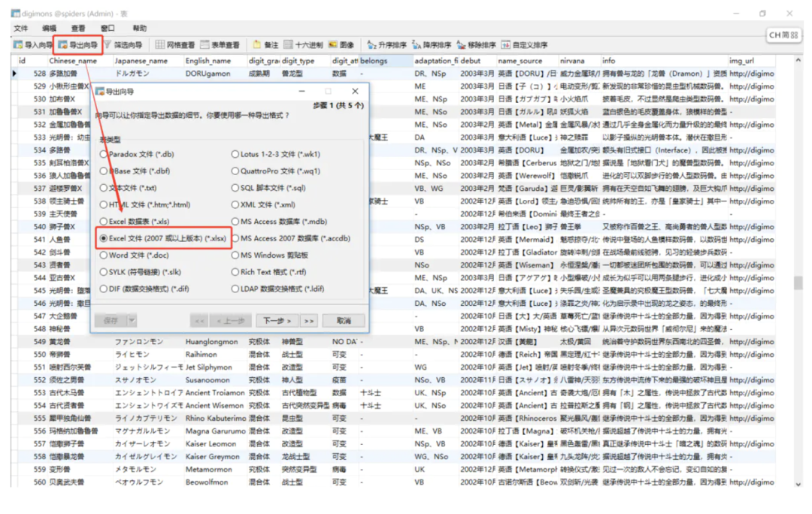Select Excel 文件 2007 (*.xlsx) format
Screen dimensions: 812x514
(x=163, y=238)
